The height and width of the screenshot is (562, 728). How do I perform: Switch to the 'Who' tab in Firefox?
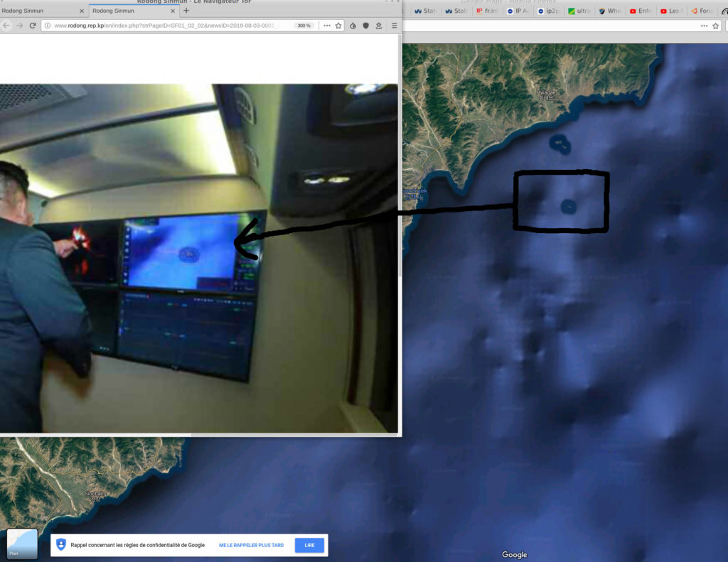click(x=609, y=11)
